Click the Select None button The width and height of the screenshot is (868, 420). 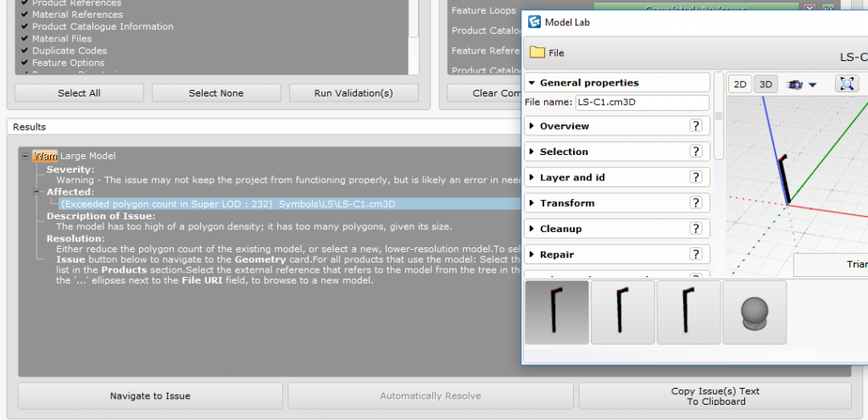(x=216, y=93)
